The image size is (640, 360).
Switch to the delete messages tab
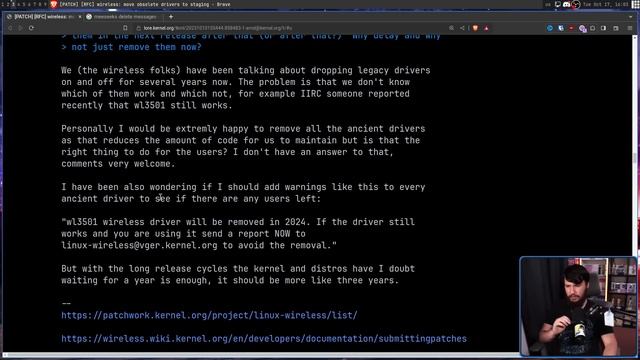124,17
